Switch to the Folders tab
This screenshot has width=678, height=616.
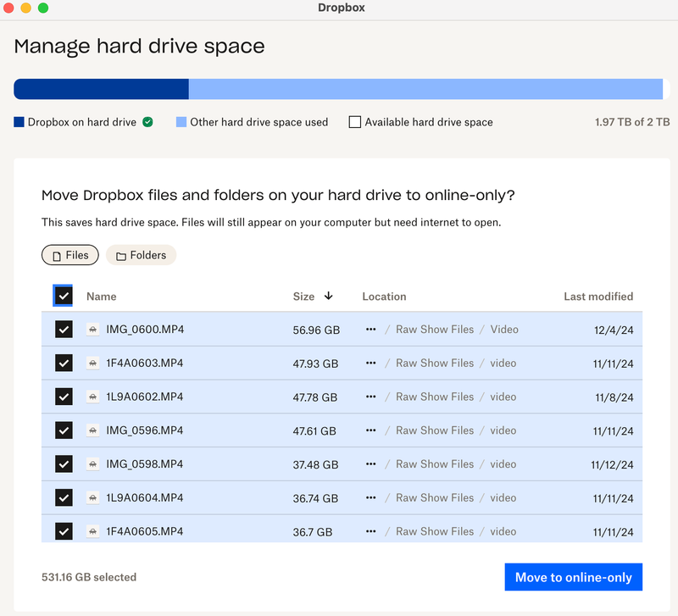[x=141, y=255]
